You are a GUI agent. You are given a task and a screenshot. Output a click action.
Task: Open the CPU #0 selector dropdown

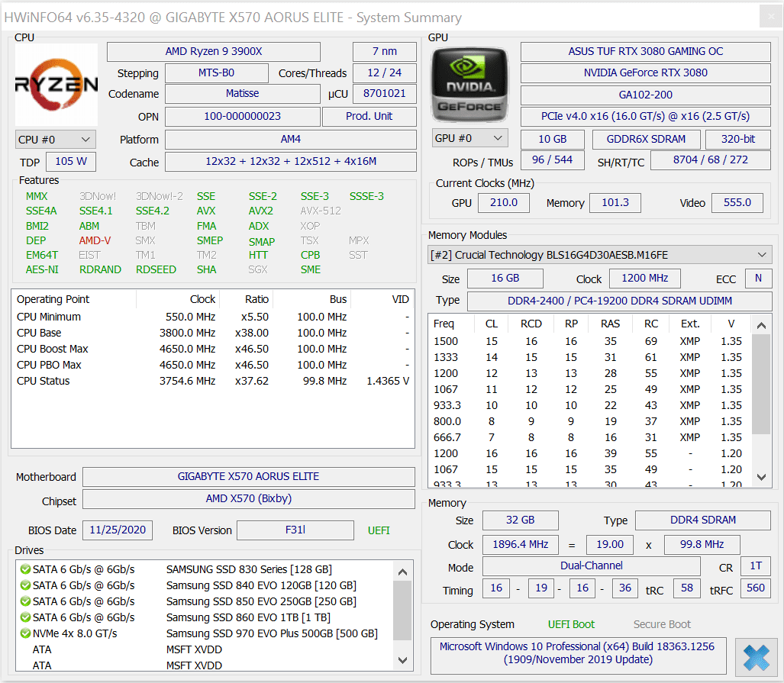pyautogui.click(x=56, y=140)
